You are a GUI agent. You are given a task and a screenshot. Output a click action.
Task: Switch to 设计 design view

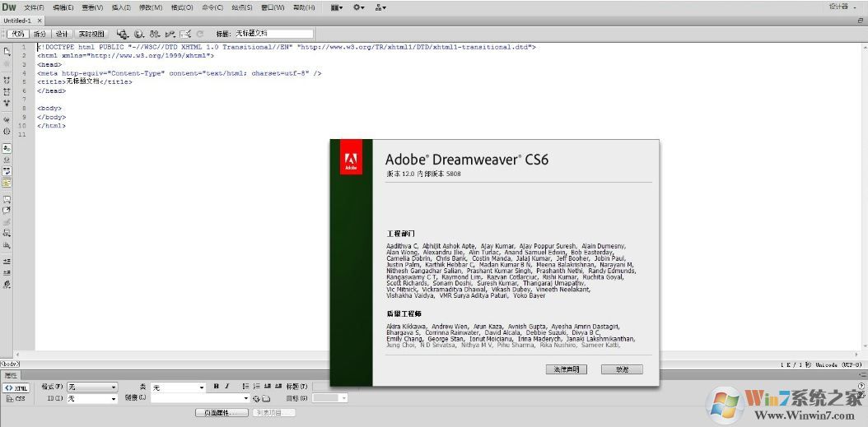[62, 34]
